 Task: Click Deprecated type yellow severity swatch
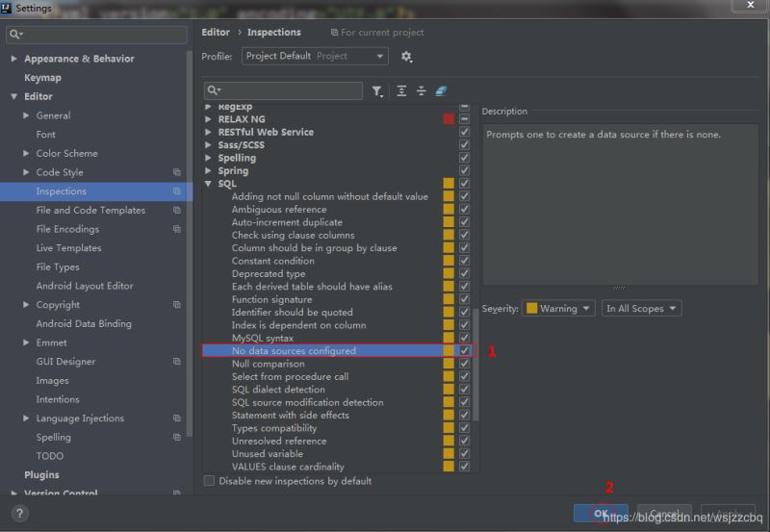click(x=449, y=273)
